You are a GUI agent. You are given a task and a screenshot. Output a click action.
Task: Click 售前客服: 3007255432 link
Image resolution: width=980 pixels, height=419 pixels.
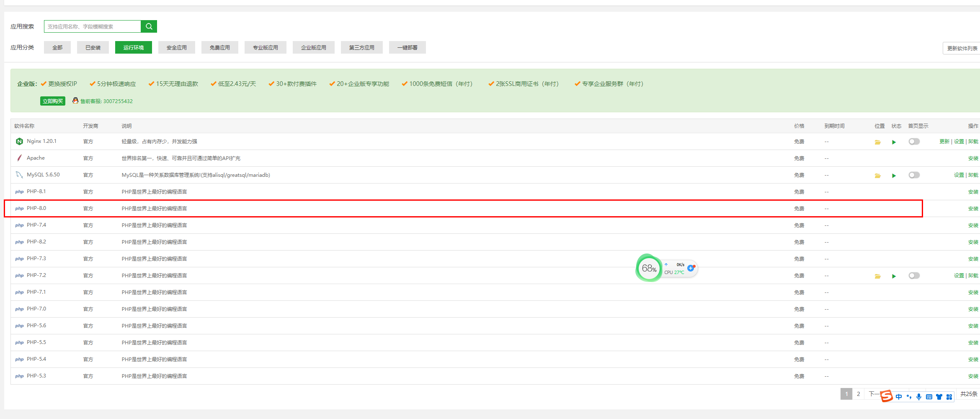click(x=106, y=101)
